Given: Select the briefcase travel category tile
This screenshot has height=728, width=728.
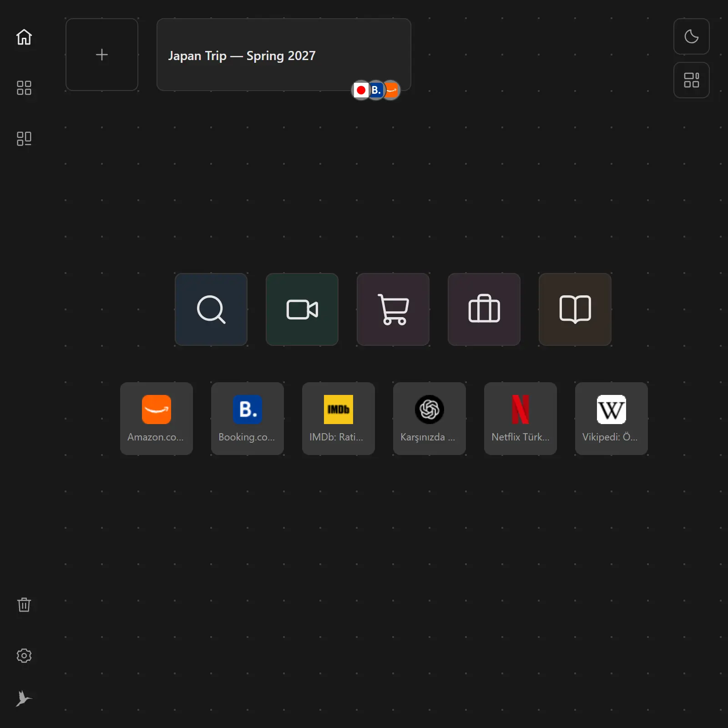Looking at the screenshot, I should [484, 309].
